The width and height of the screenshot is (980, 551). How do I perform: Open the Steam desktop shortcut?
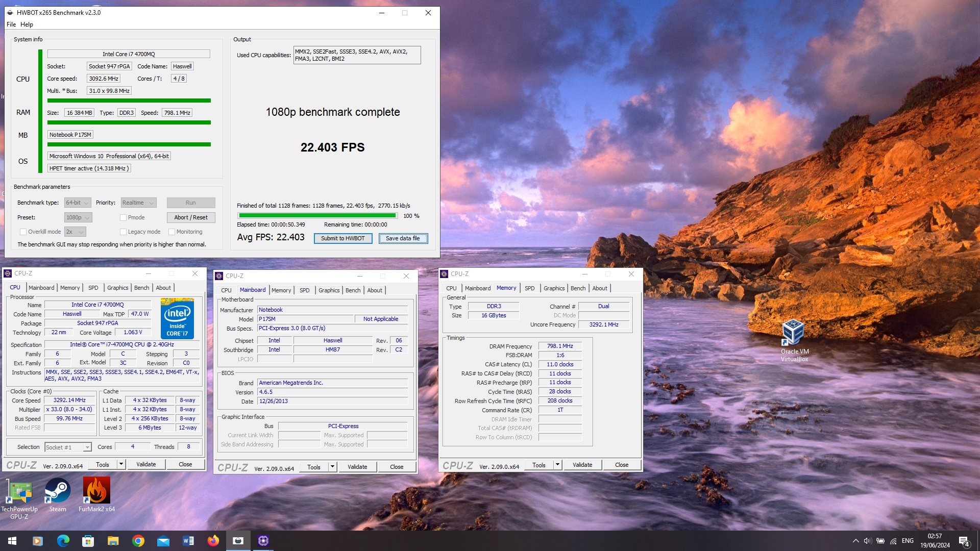pyautogui.click(x=58, y=495)
